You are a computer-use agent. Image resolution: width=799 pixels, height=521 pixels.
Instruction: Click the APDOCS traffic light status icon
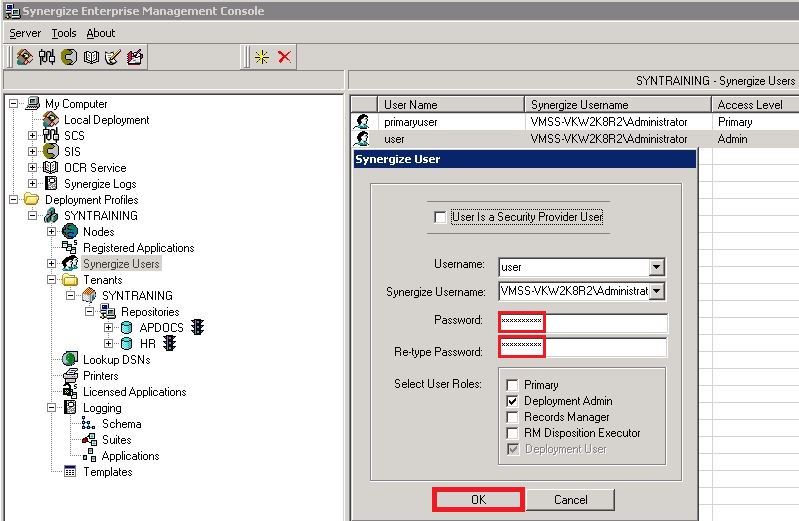[197, 327]
